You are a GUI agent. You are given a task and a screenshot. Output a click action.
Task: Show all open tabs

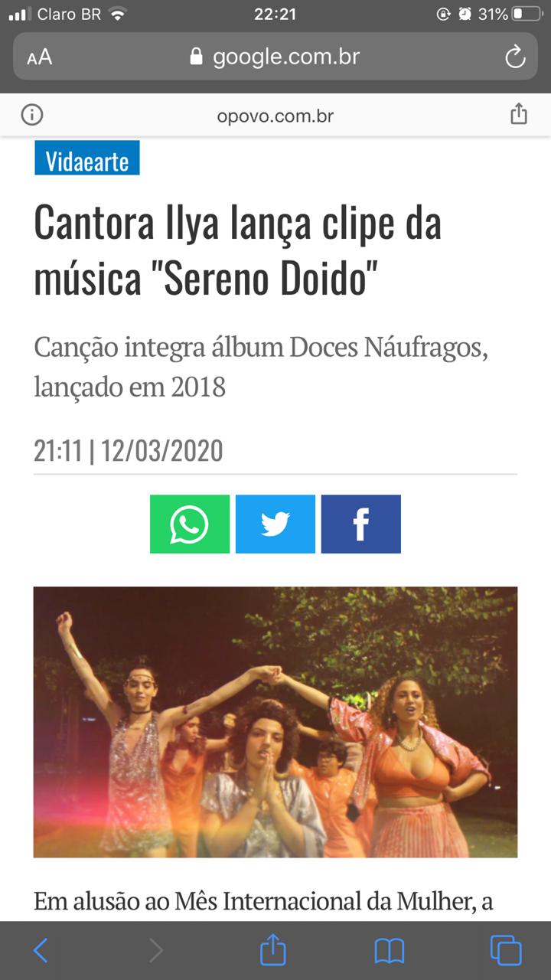506,951
